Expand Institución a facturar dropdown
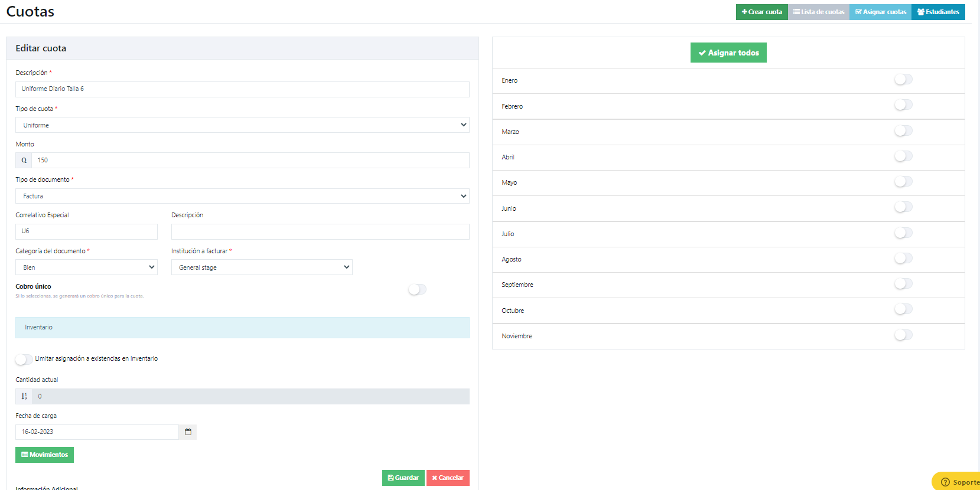The image size is (980, 490). 262,267
